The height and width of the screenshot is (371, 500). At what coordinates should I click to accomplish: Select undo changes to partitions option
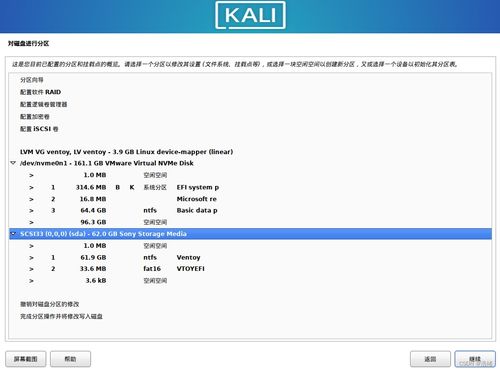(50, 304)
